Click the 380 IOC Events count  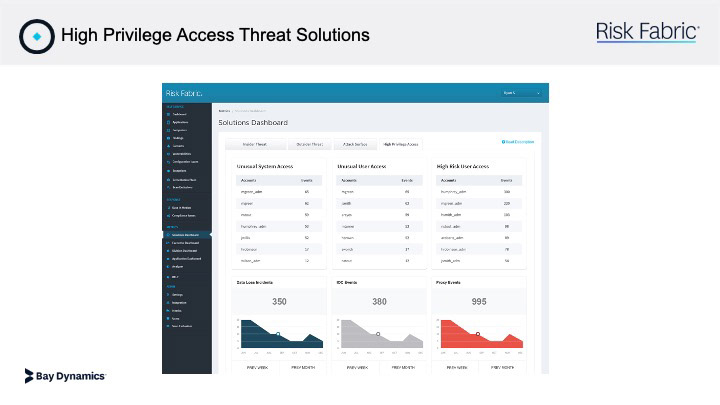point(379,302)
